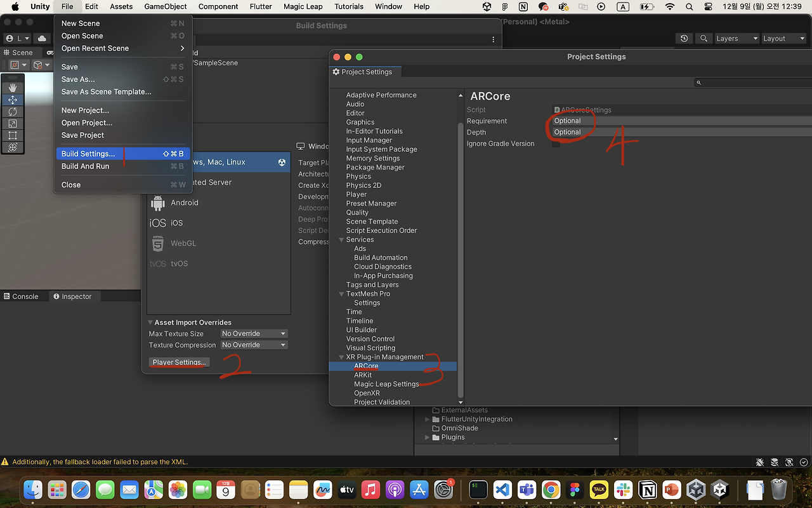
Task: Open Visual Studio Code from the Dock
Action: point(502,490)
